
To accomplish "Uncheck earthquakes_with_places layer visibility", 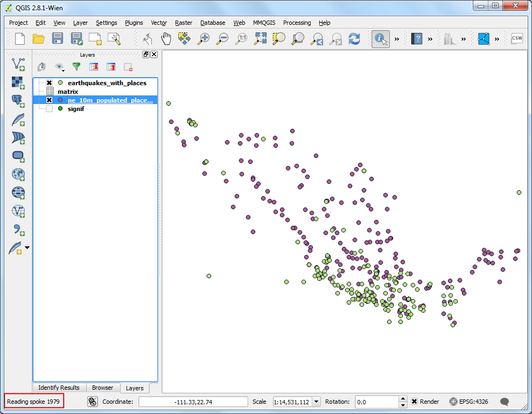I will point(49,83).
